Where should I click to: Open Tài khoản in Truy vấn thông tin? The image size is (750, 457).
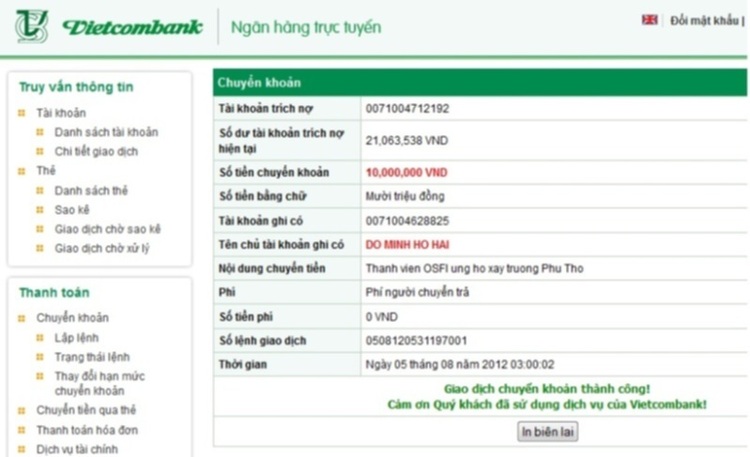[61, 113]
